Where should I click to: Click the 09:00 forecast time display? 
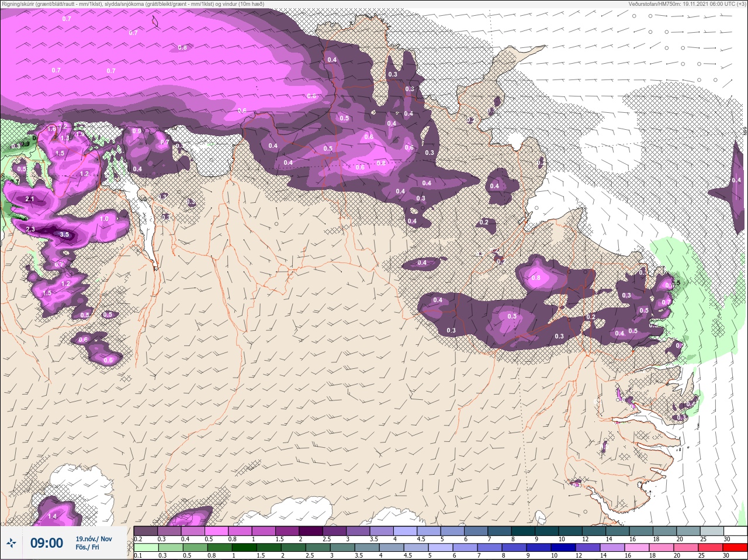pos(47,544)
